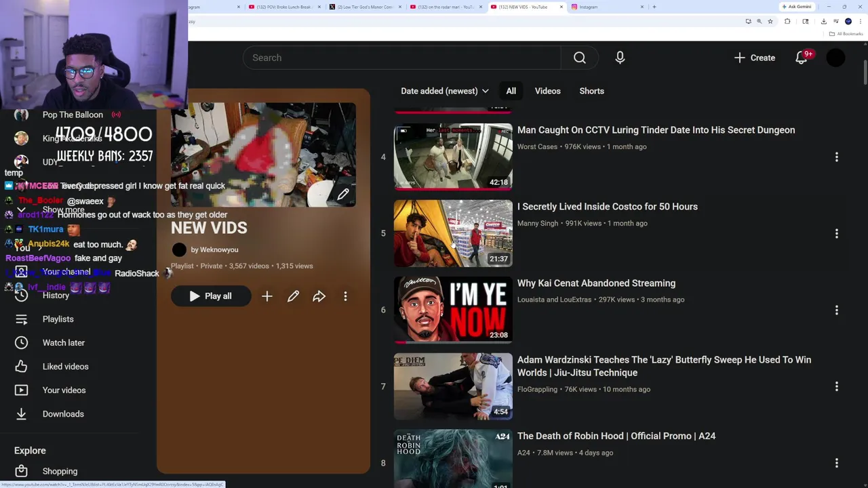Open Louaista and LouExtras channel link

[x=554, y=300]
